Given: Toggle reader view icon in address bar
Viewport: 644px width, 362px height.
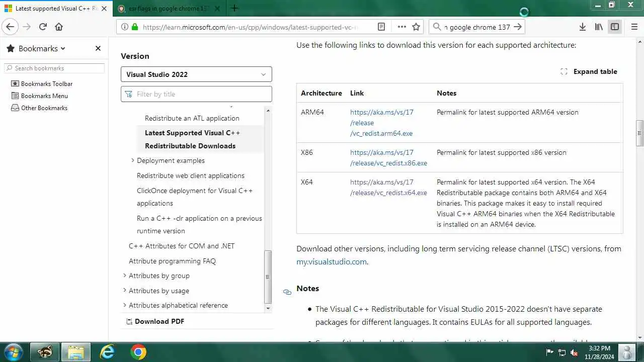Looking at the screenshot, I should [x=381, y=27].
